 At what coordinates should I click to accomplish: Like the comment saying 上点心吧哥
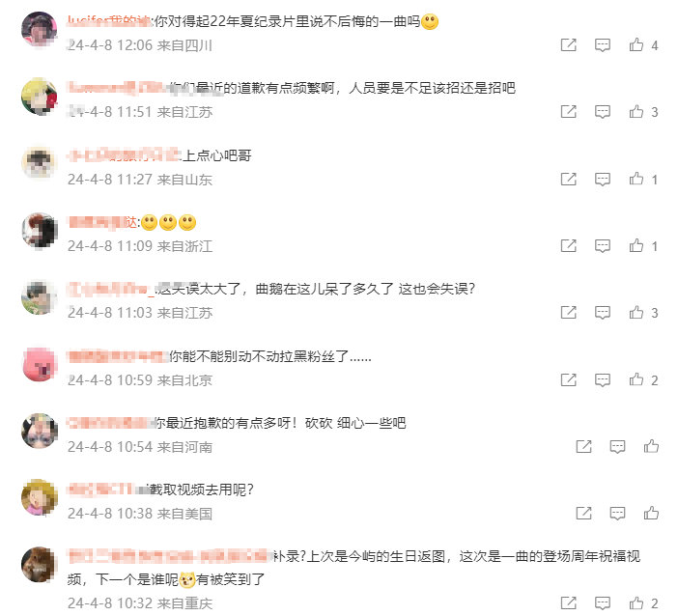pyautogui.click(x=636, y=178)
